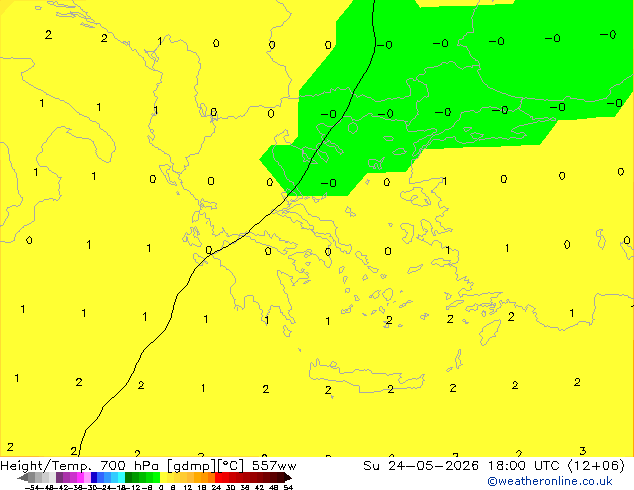
Task: Click the Crete island outline
Action: 366,376
